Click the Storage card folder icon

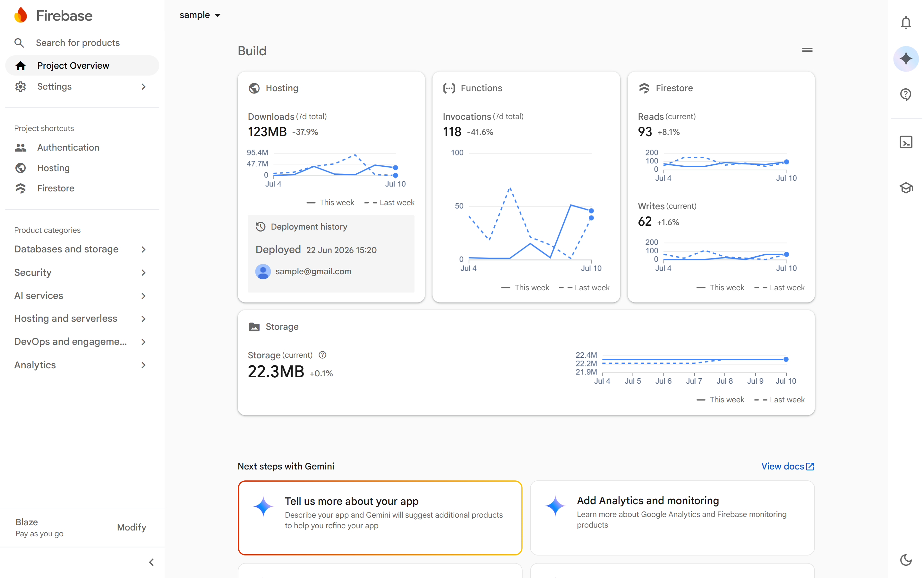click(254, 327)
